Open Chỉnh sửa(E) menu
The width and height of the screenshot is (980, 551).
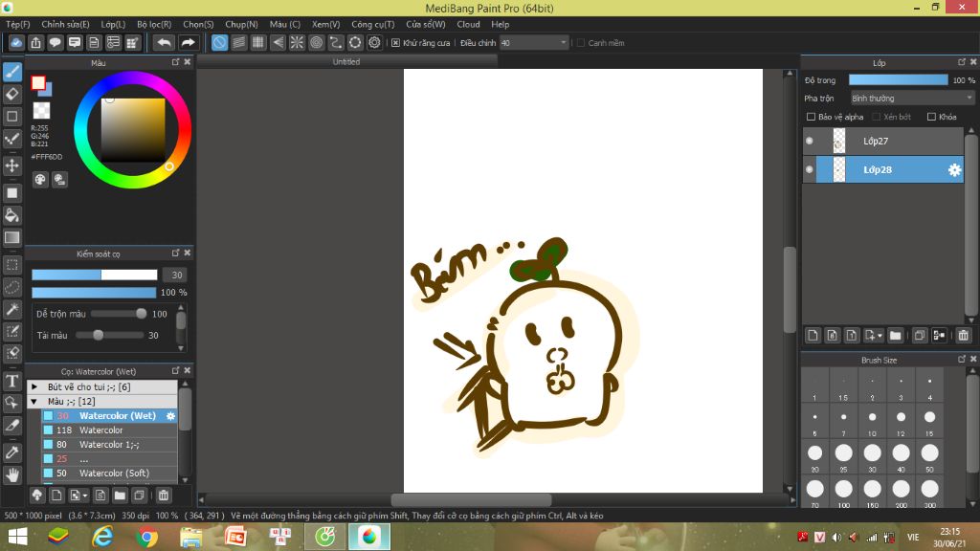click(66, 24)
